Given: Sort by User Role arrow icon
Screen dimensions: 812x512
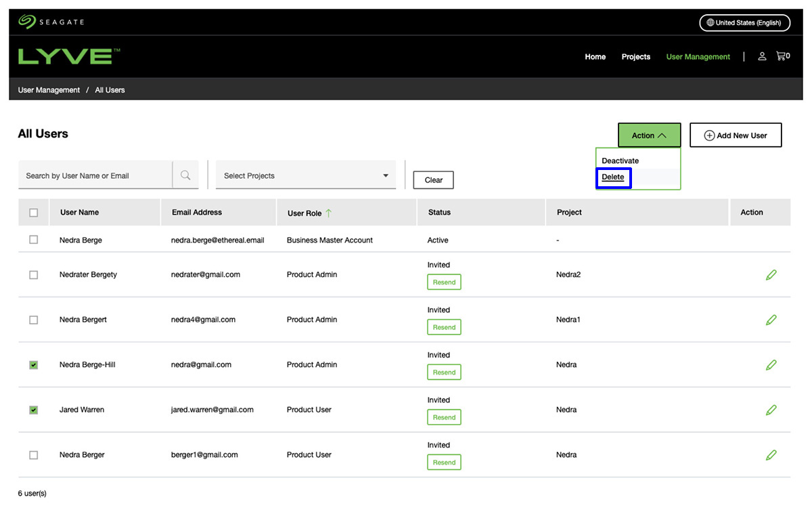Looking at the screenshot, I should click(329, 213).
